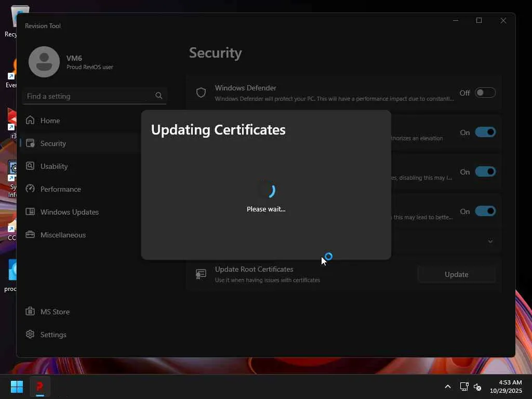532x399 pixels.
Task: Click the search magnifier icon
Action: point(159,96)
